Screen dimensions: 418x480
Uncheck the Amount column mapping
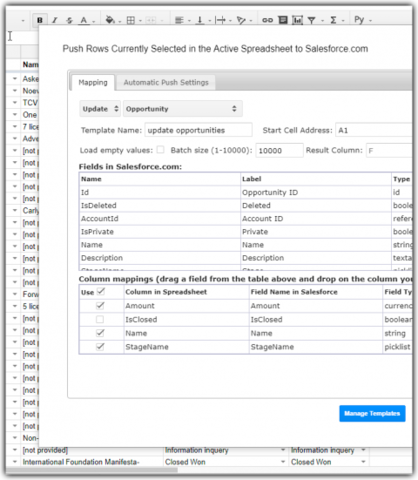tap(100, 305)
